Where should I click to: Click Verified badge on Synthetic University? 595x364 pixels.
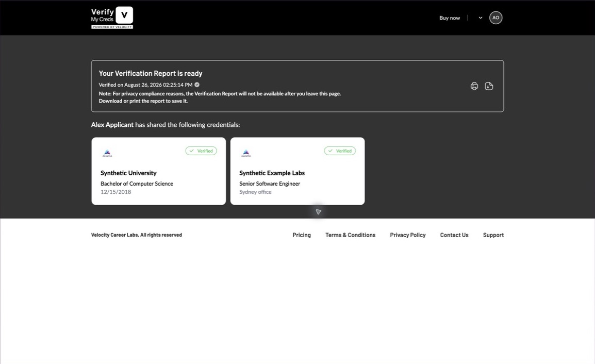pos(201,151)
